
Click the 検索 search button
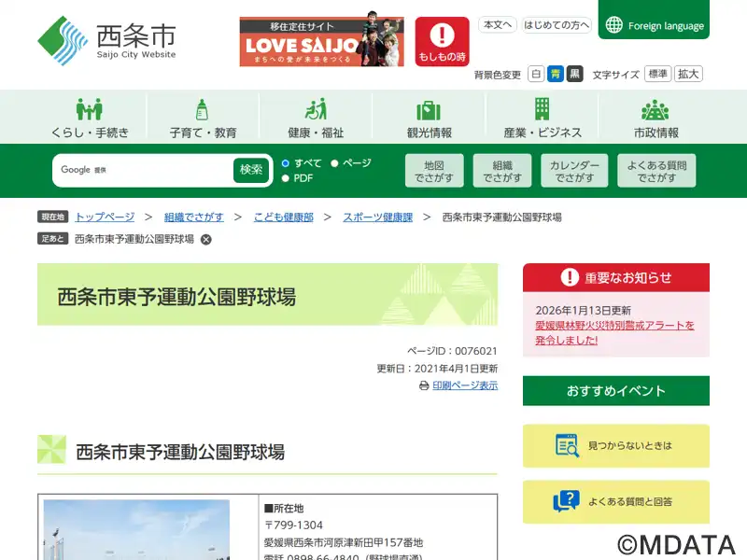click(251, 170)
